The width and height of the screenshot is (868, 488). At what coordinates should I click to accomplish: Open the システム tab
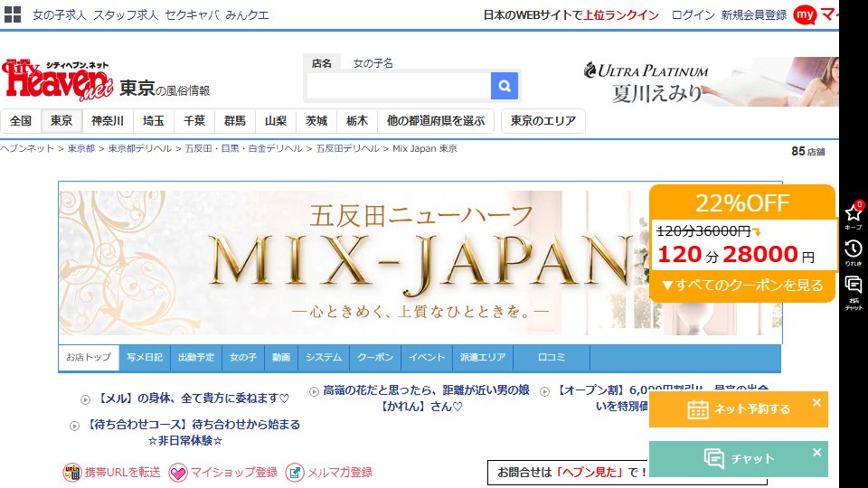coord(324,358)
